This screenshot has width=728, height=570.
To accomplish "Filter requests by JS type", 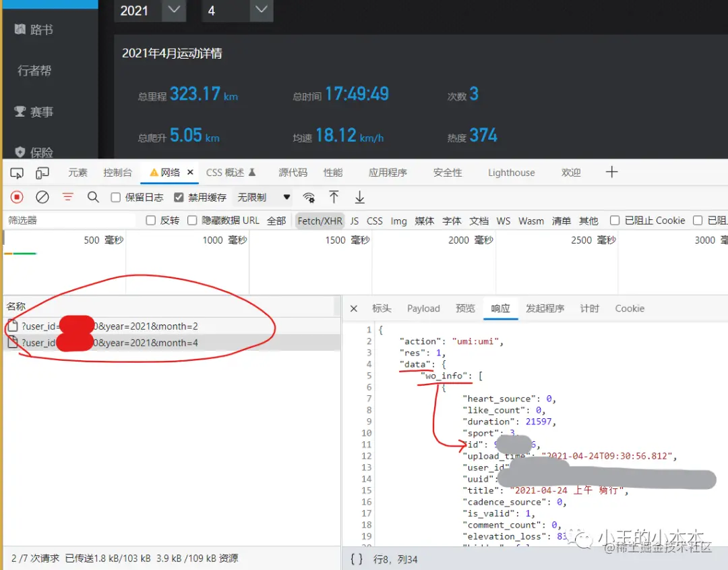I will [x=355, y=221].
